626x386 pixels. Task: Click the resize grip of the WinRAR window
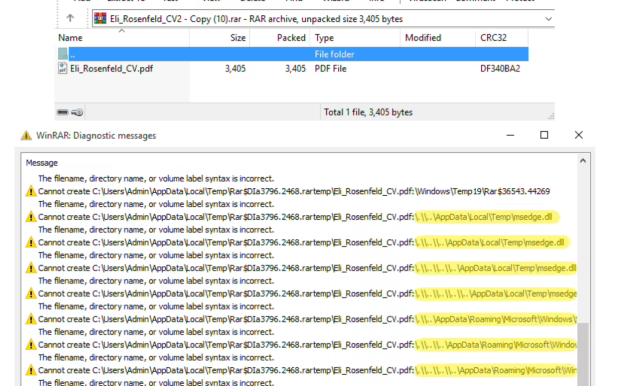[551, 116]
